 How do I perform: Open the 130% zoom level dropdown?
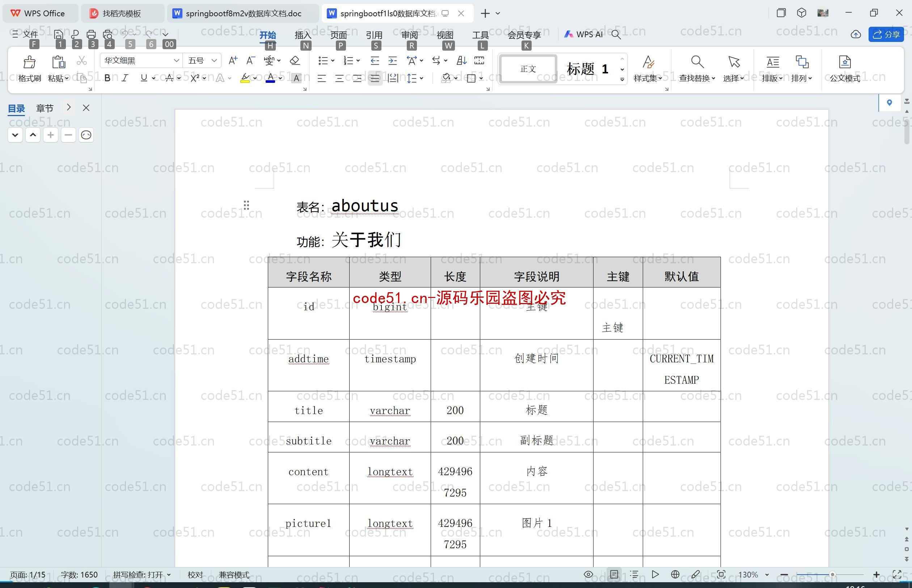[767, 575]
